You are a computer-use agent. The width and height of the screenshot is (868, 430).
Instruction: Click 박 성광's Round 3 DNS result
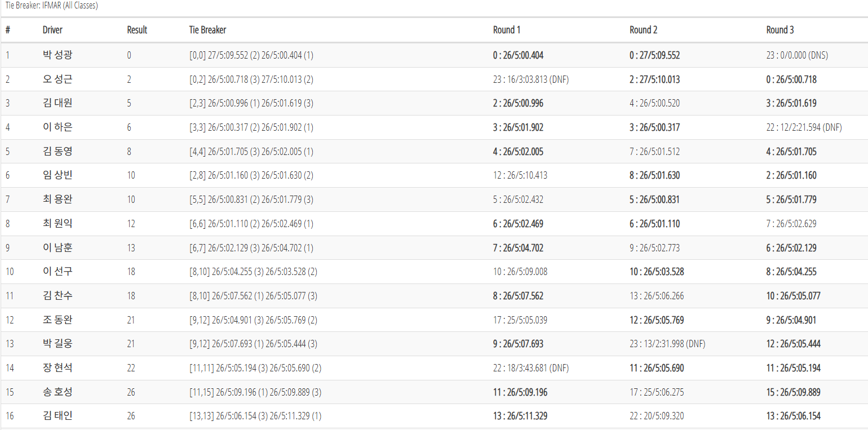click(798, 55)
